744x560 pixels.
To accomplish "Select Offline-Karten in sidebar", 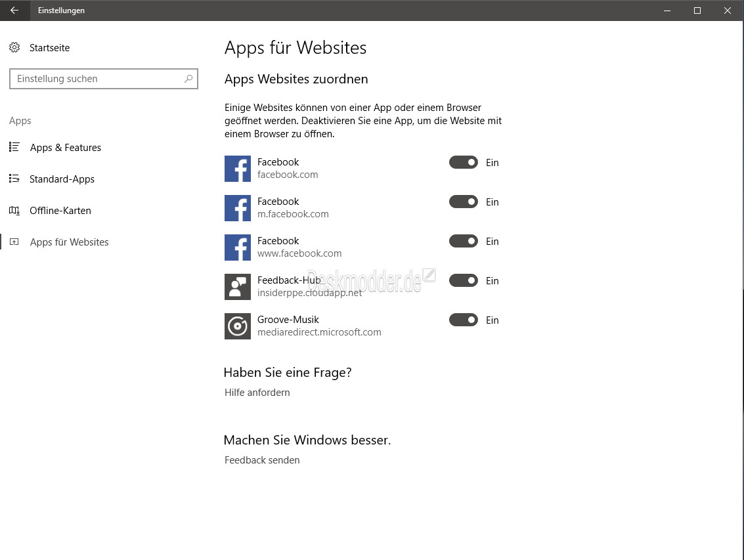I will [60, 210].
